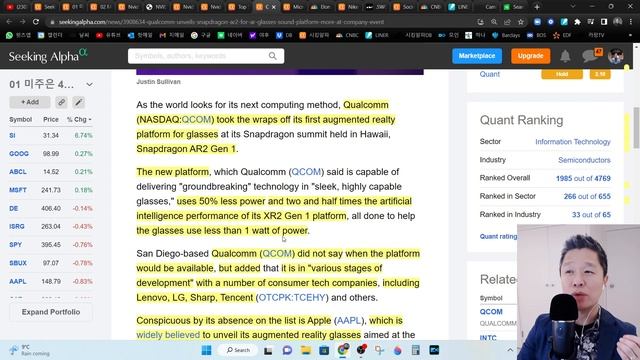This screenshot has width=640, height=360.
Task: Click the share page icon in address bar
Action: click(507, 22)
